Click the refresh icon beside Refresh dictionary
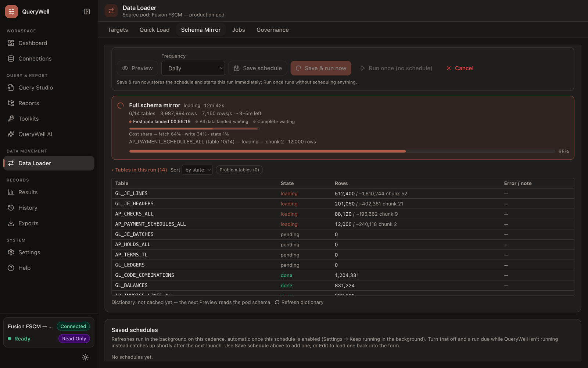The height and width of the screenshot is (368, 588). 277,302
